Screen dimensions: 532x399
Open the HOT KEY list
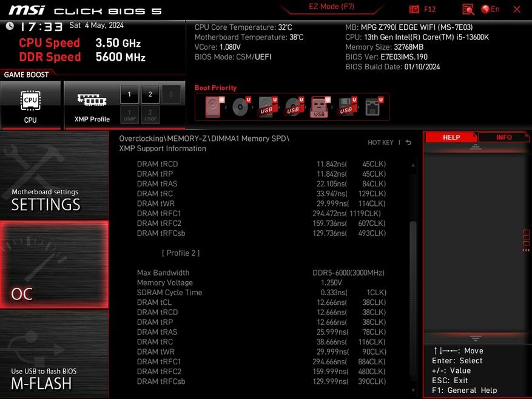click(x=380, y=143)
